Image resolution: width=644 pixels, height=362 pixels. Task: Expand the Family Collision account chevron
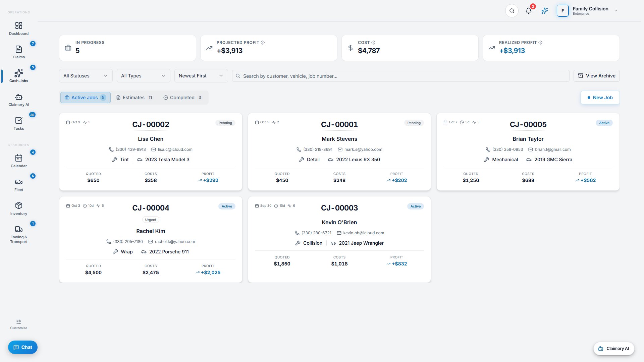click(x=616, y=11)
